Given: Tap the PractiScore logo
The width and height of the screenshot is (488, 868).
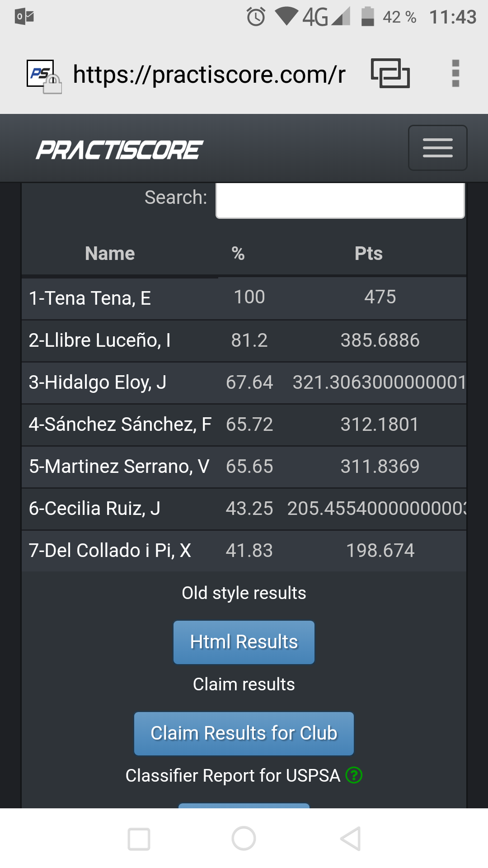Looking at the screenshot, I should point(119,150).
